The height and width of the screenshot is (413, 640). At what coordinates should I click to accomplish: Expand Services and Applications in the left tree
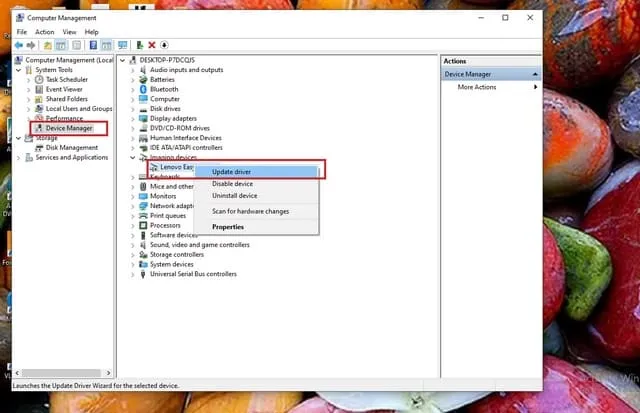pos(20,157)
